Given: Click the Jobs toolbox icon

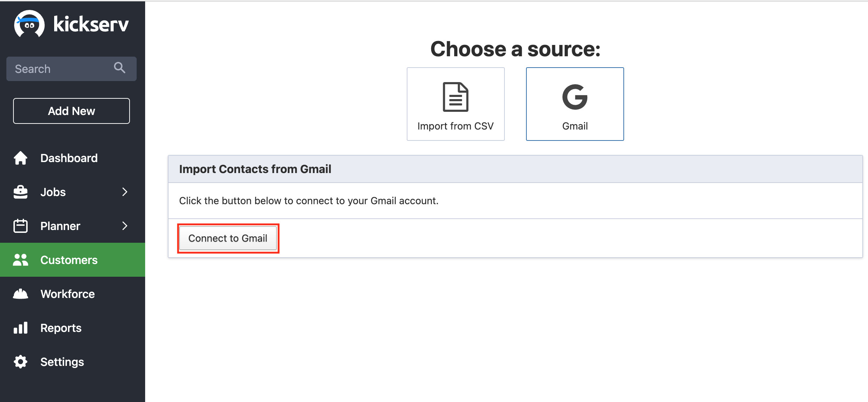Looking at the screenshot, I should [x=21, y=192].
